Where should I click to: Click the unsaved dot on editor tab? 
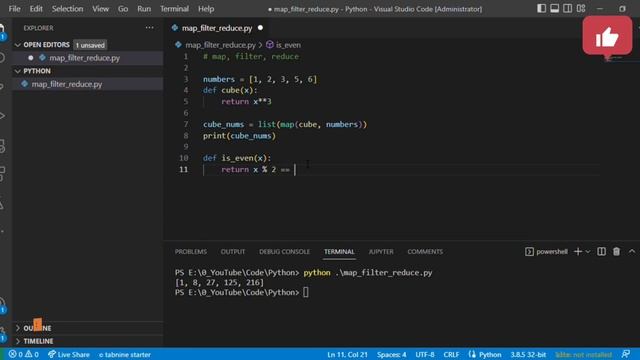(x=260, y=28)
